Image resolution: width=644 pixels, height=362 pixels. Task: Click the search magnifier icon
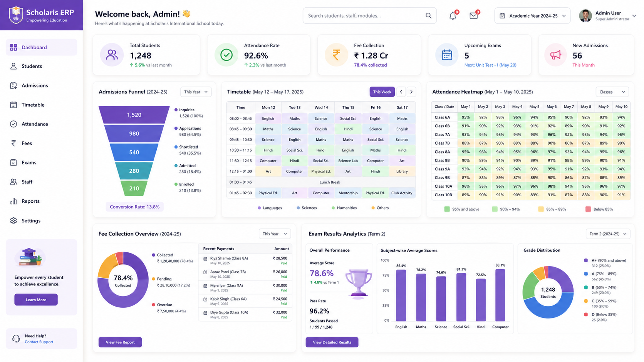point(428,15)
